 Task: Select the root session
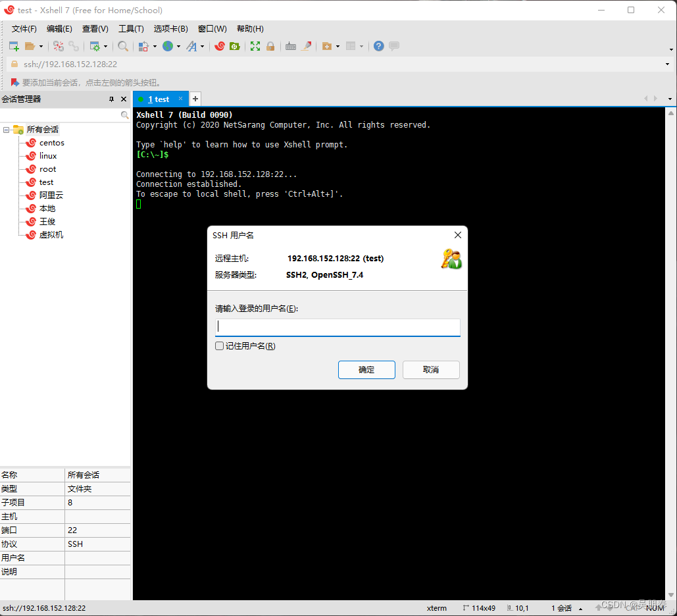(x=41, y=169)
